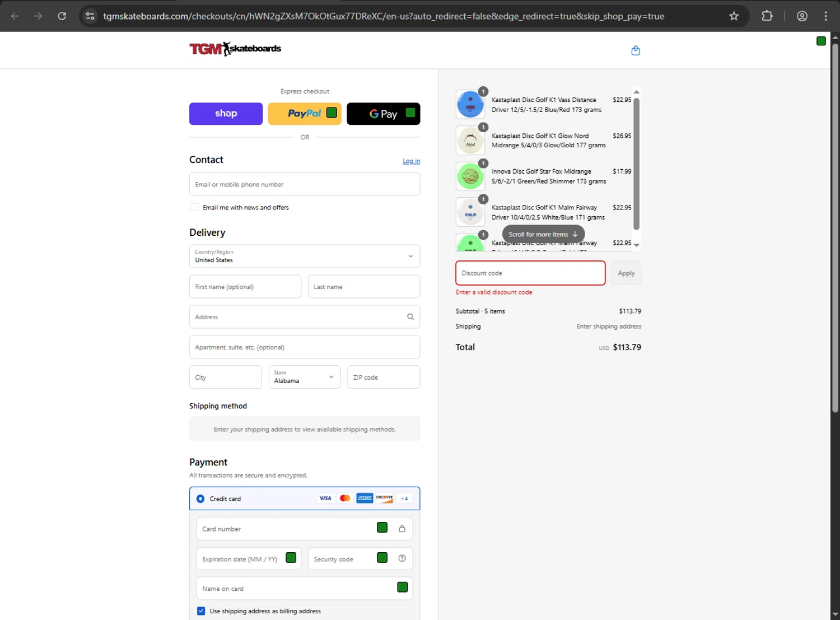Viewport: 840px width, 620px height.
Task: Click the Log in link
Action: click(411, 161)
